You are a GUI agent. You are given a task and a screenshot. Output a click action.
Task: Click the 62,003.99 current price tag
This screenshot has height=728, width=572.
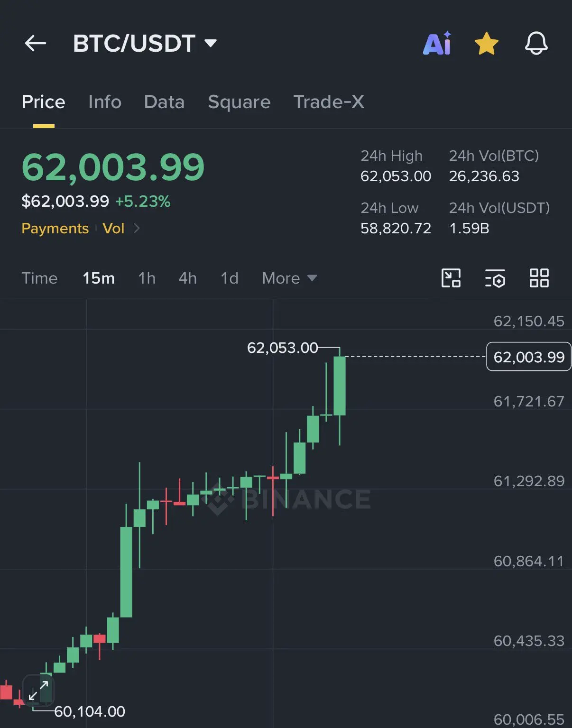pos(529,357)
